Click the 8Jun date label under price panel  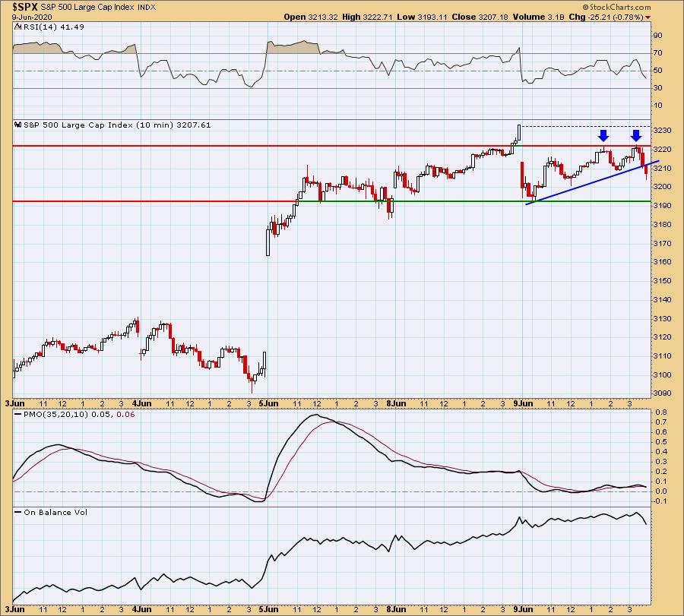396,403
